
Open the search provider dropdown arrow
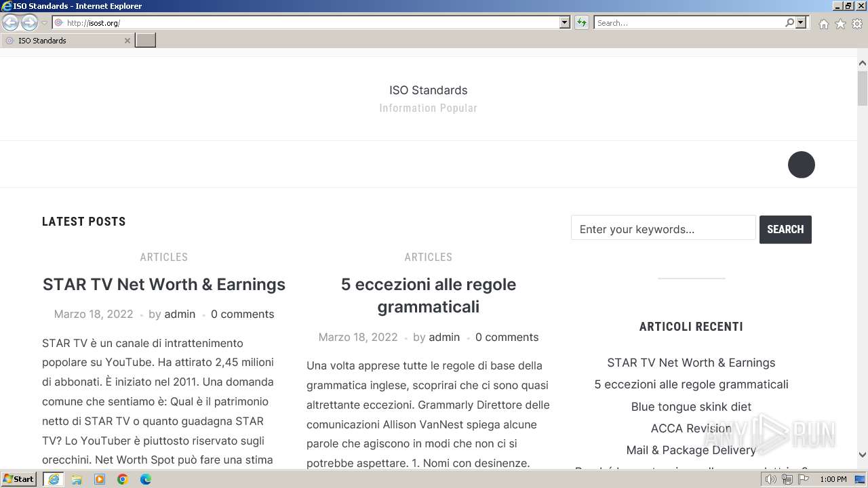pyautogui.click(x=801, y=23)
